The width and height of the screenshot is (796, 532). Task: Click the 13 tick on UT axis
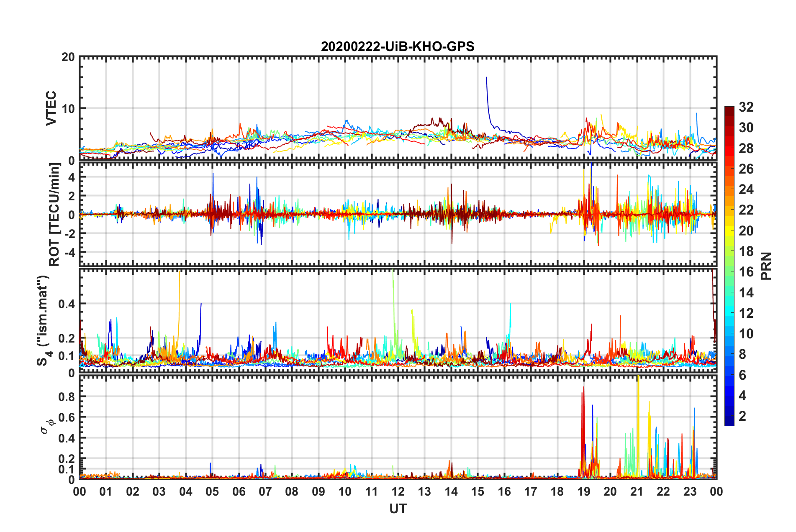pyautogui.click(x=424, y=491)
